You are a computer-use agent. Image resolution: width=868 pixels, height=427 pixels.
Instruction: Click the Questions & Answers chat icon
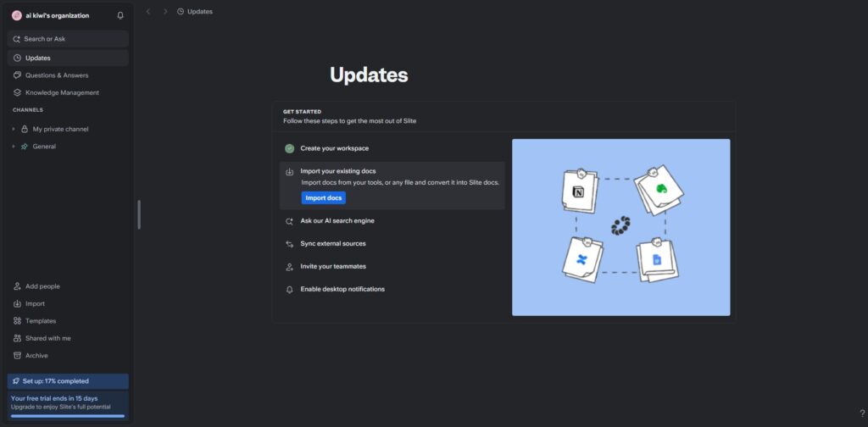tap(17, 75)
